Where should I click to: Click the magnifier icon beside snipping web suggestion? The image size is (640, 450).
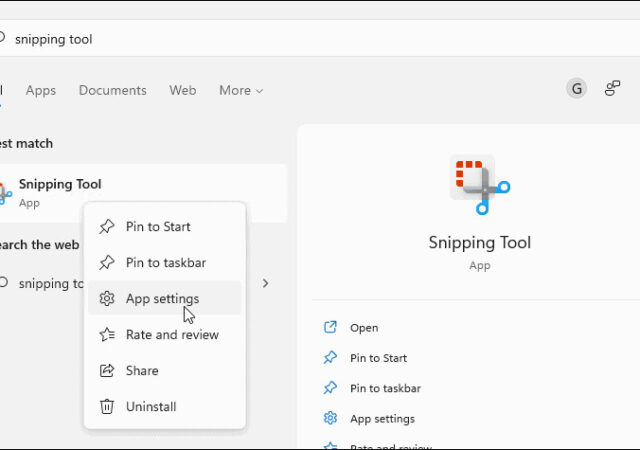pyautogui.click(x=4, y=283)
